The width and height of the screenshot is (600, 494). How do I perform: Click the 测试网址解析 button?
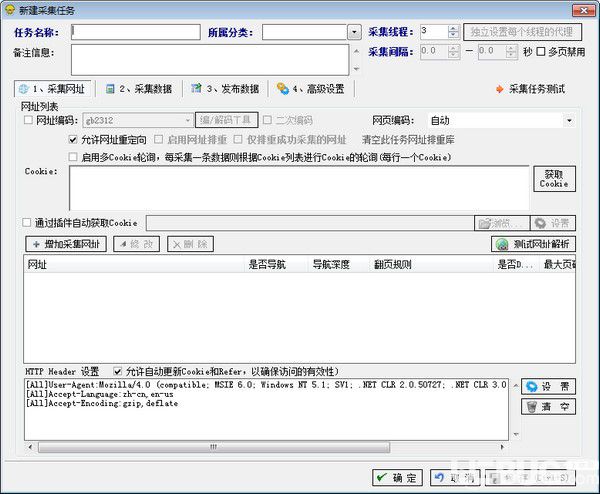(x=533, y=244)
